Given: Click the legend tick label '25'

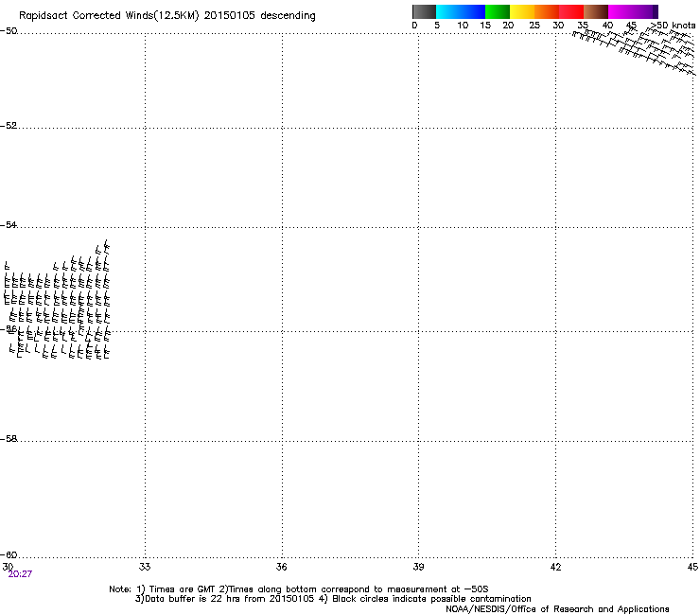Looking at the screenshot, I should (x=534, y=25).
